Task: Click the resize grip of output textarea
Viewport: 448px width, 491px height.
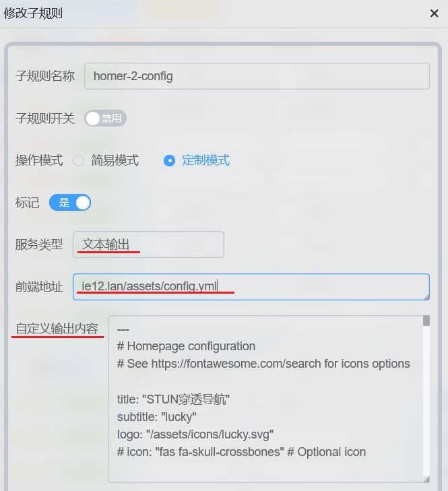Action: click(x=426, y=480)
